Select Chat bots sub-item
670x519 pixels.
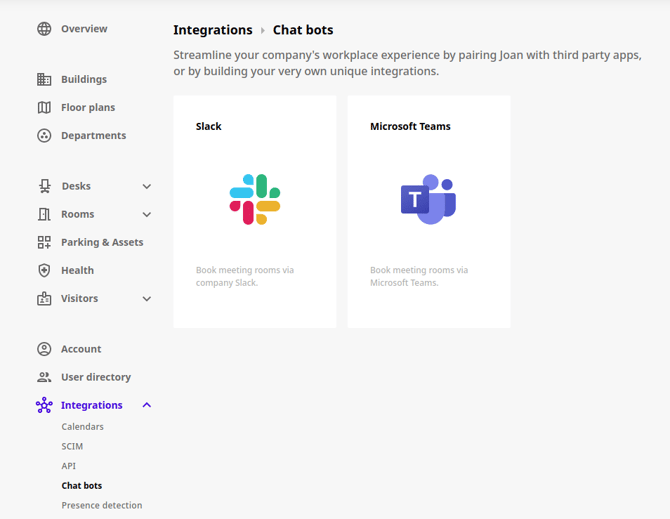(x=82, y=486)
